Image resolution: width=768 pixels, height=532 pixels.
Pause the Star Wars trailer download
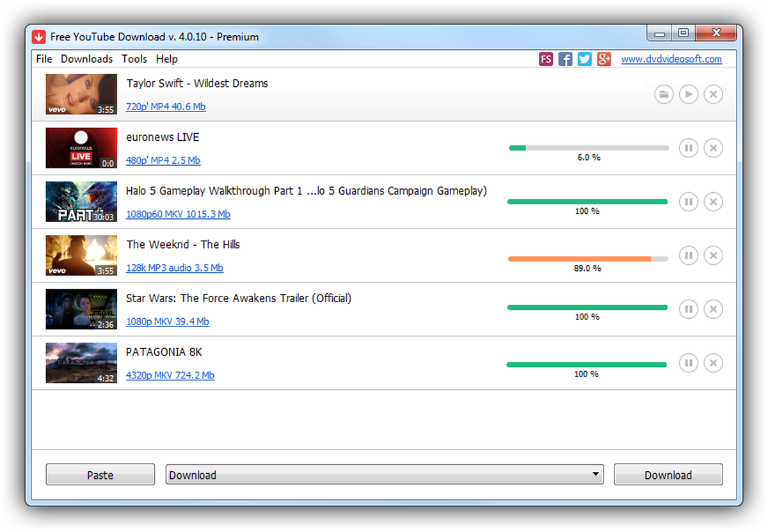click(x=689, y=309)
